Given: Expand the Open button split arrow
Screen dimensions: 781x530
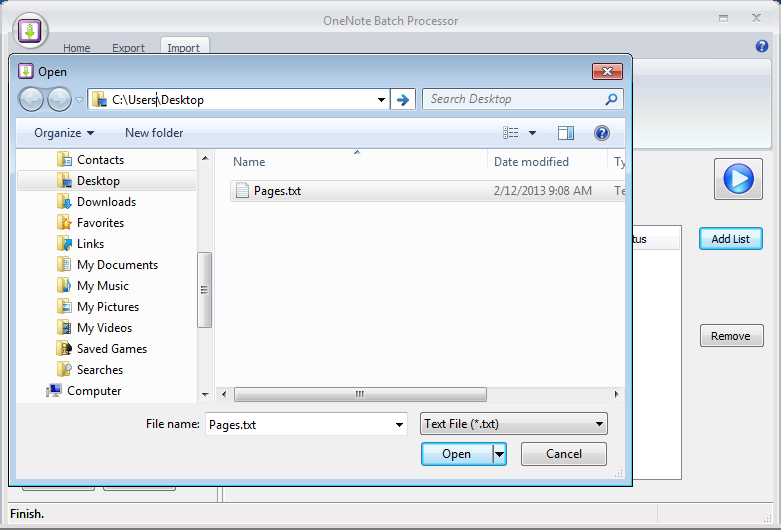Looking at the screenshot, I should tap(500, 454).
